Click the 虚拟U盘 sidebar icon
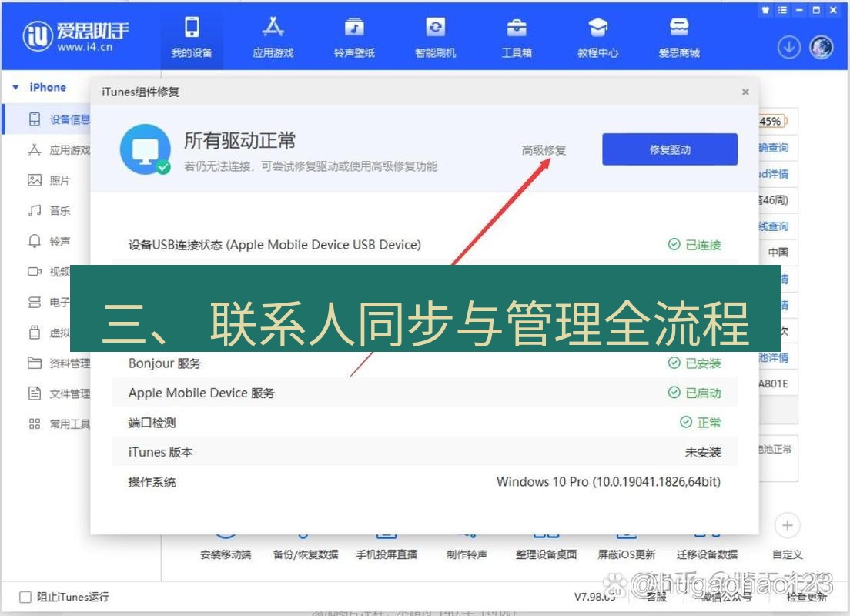The image size is (850, 616). pos(34,333)
